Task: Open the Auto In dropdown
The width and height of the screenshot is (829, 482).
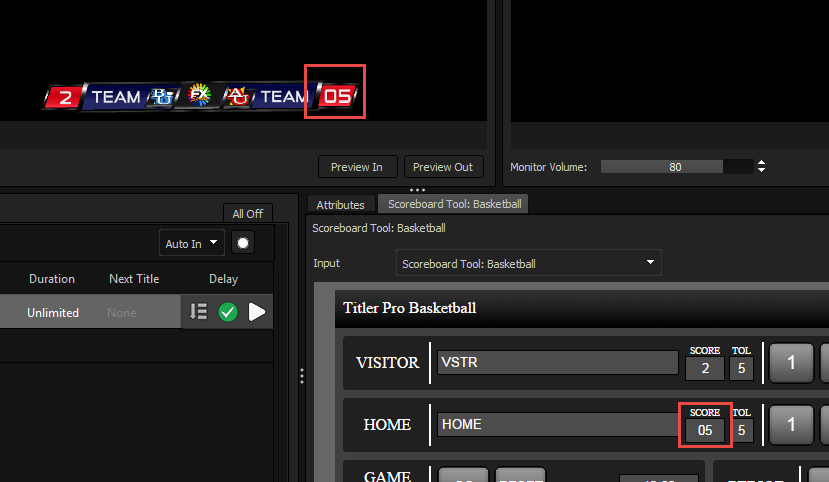Action: click(x=192, y=243)
